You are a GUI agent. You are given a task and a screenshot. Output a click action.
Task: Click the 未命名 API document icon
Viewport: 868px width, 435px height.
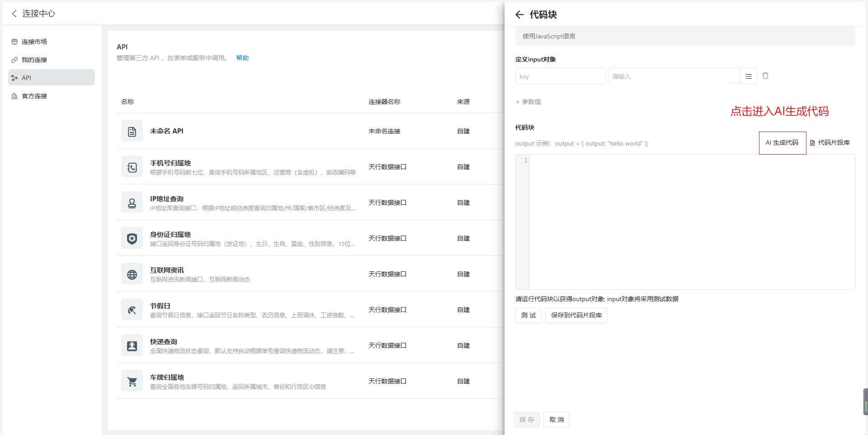click(132, 132)
